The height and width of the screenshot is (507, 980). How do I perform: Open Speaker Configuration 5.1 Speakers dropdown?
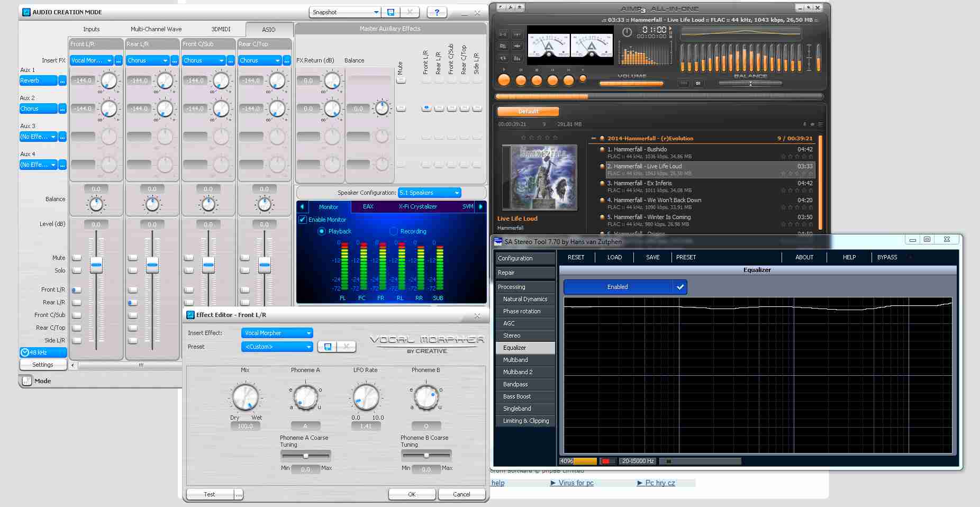pyautogui.click(x=430, y=193)
